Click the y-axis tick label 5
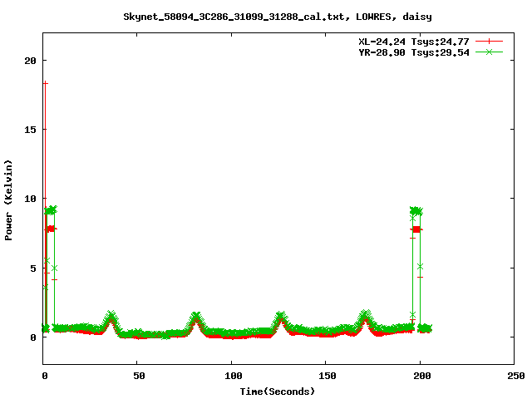Image resolution: width=532 pixels, height=399 pixels. 33,268
